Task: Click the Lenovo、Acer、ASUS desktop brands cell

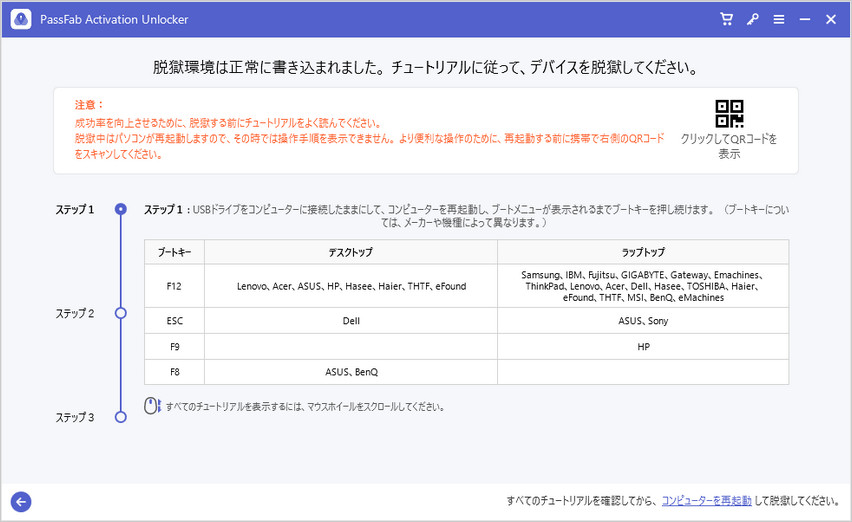Action: click(x=351, y=286)
